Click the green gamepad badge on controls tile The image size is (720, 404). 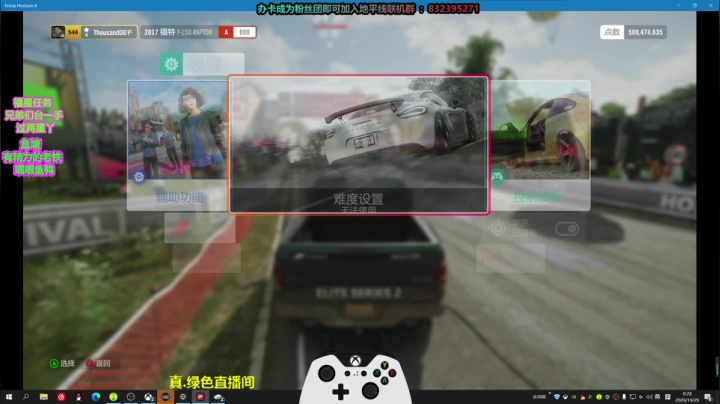(497, 176)
